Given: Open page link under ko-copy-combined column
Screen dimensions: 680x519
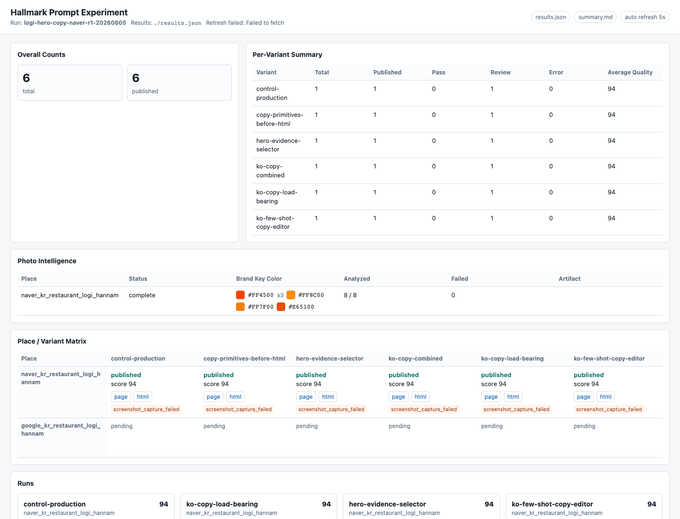Looking at the screenshot, I should (x=398, y=397).
